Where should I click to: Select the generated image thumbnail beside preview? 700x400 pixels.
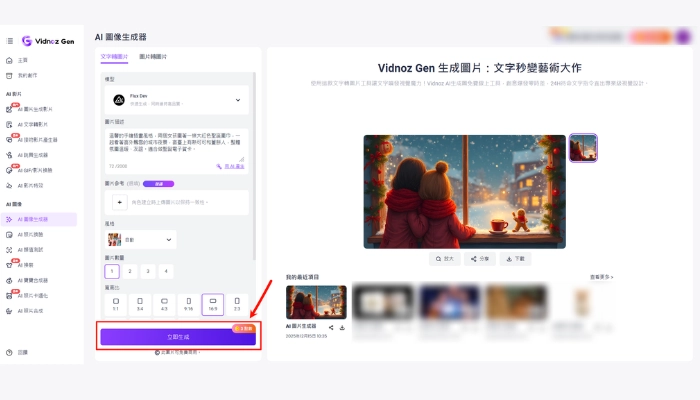pyautogui.click(x=583, y=148)
